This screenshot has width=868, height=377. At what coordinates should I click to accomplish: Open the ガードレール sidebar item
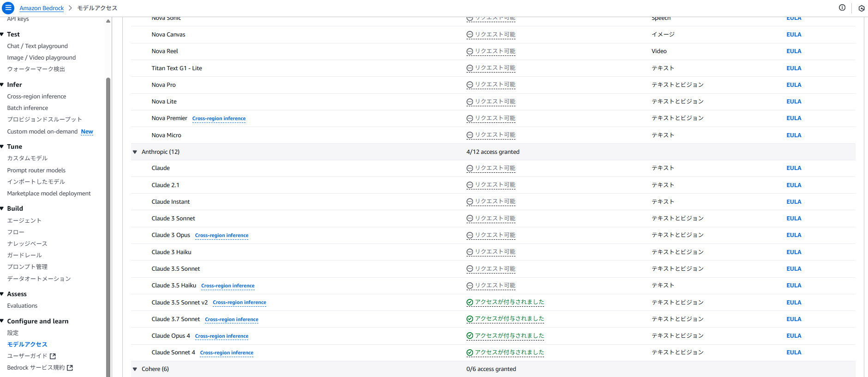pos(24,255)
